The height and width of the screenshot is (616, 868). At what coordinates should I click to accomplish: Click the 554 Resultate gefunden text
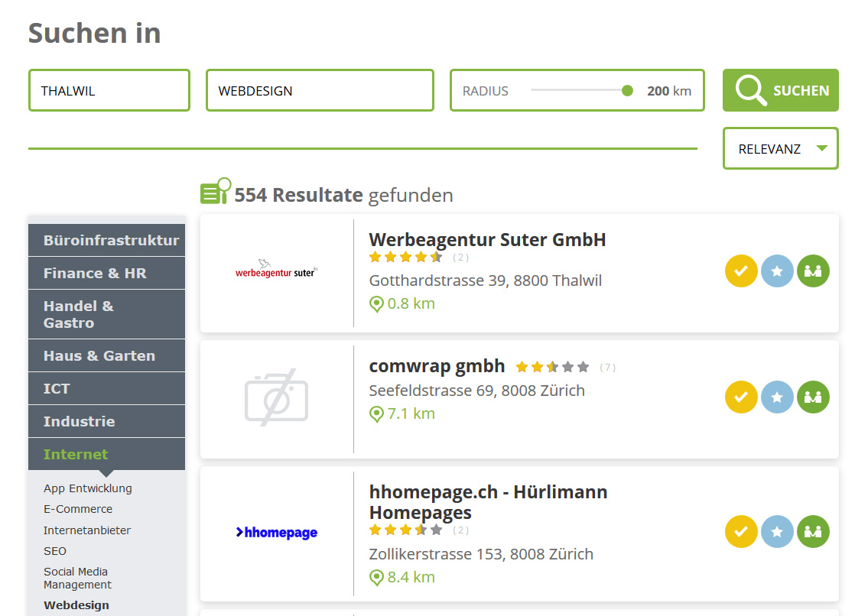[343, 195]
